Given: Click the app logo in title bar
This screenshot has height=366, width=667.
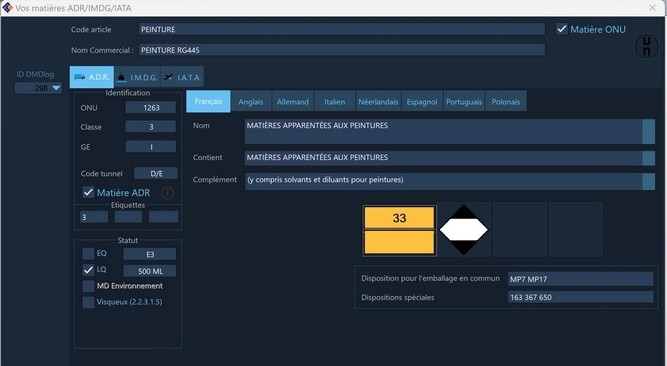Looking at the screenshot, I should 7,7.
